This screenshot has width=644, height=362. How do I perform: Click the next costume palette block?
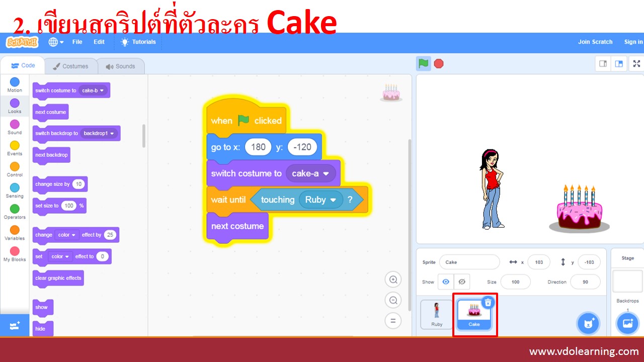tap(50, 112)
